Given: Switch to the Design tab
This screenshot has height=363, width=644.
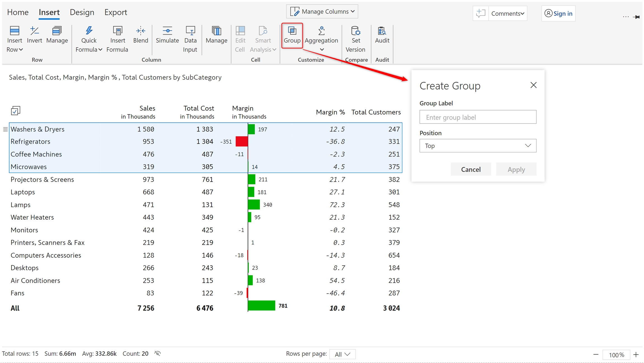Looking at the screenshot, I should [82, 12].
